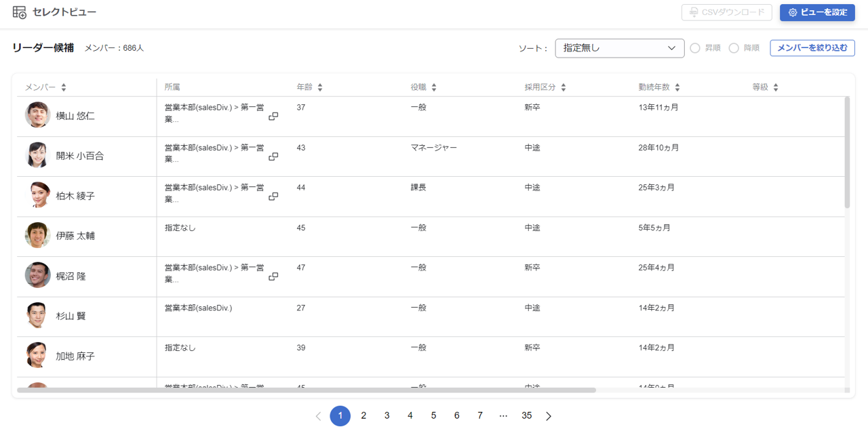Screen dimensions: 868x431
Task: Click 28年10ヵ月 tenure cell
Action: [x=659, y=148]
